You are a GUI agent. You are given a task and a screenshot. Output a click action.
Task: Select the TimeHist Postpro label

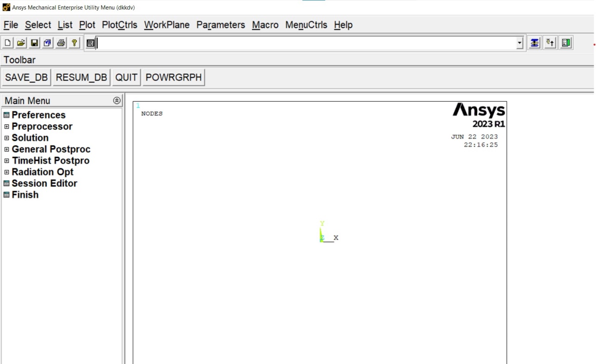(x=50, y=161)
